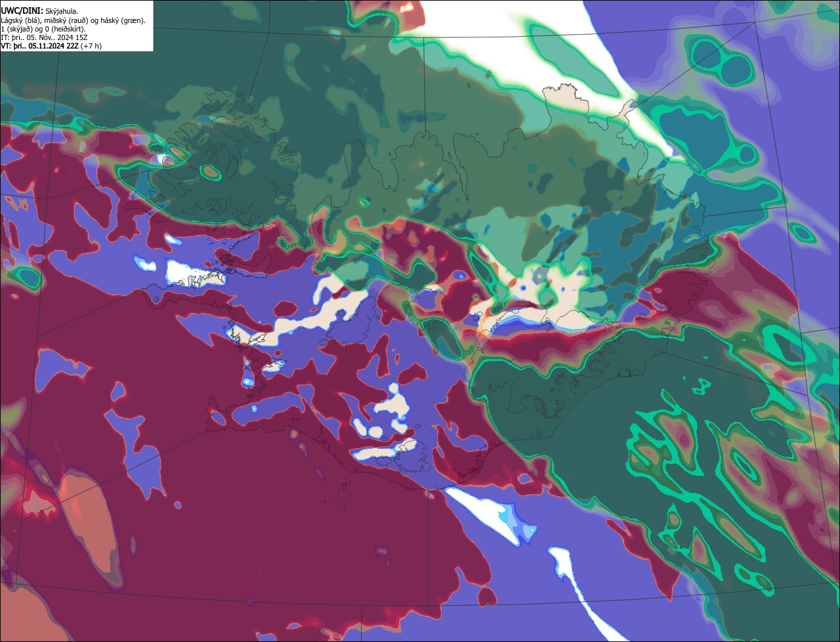Select the 'IT: þri.. 05. Nóv.. 2024 15Z' line

click(x=45, y=37)
